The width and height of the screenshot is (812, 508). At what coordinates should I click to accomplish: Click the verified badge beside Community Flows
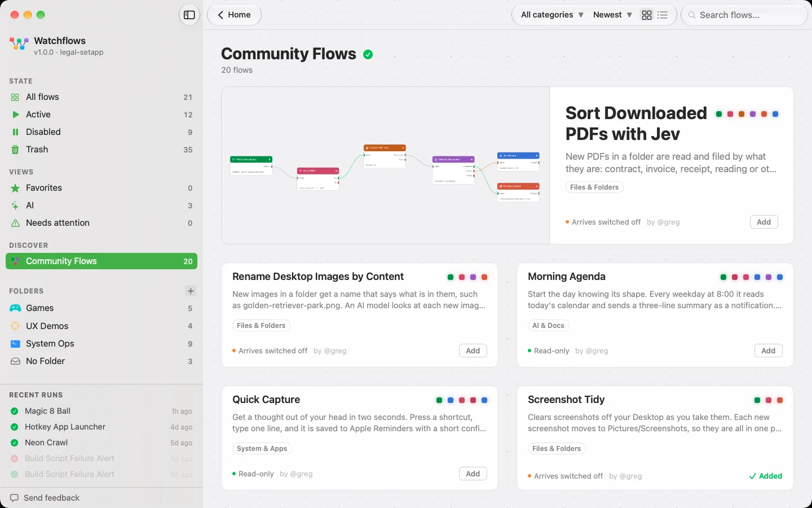368,54
